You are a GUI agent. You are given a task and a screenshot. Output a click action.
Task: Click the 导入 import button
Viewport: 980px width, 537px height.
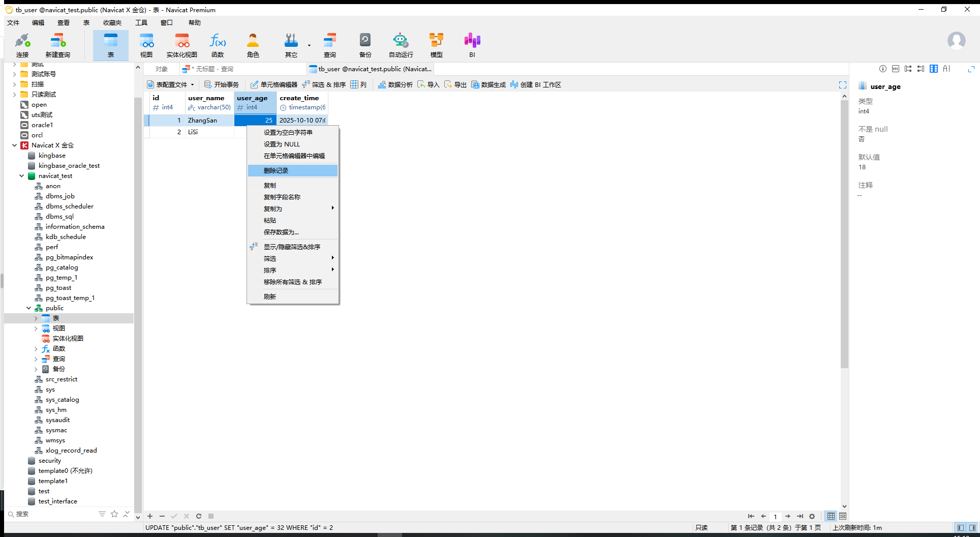point(428,84)
